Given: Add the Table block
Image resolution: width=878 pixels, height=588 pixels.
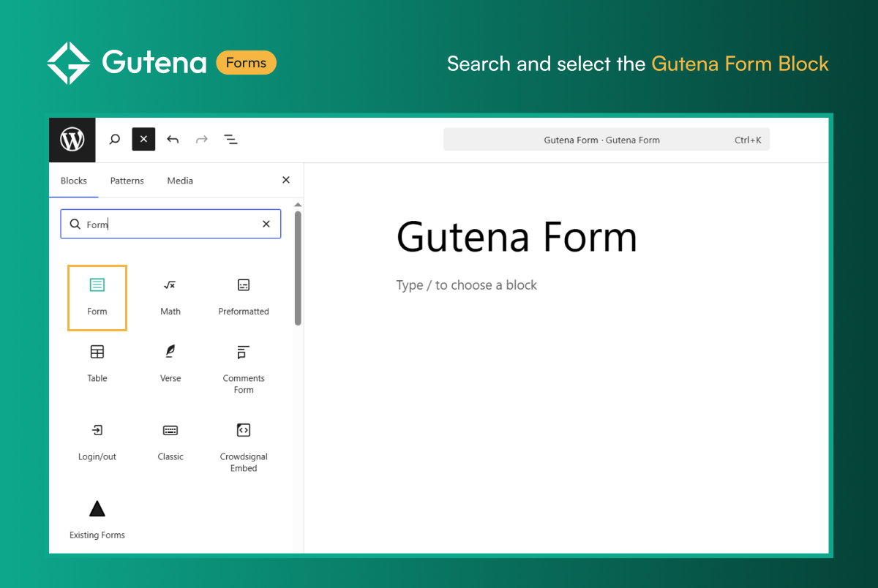Looking at the screenshot, I should [x=97, y=363].
